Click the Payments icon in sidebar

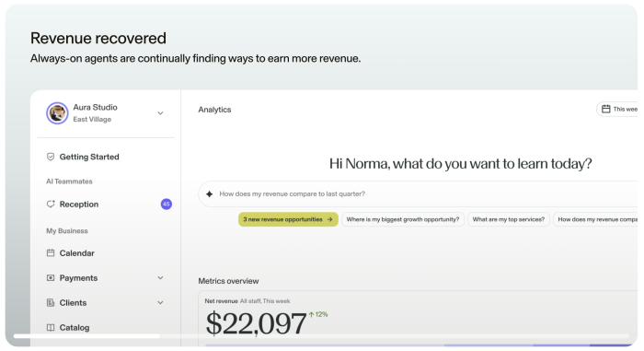(x=51, y=278)
